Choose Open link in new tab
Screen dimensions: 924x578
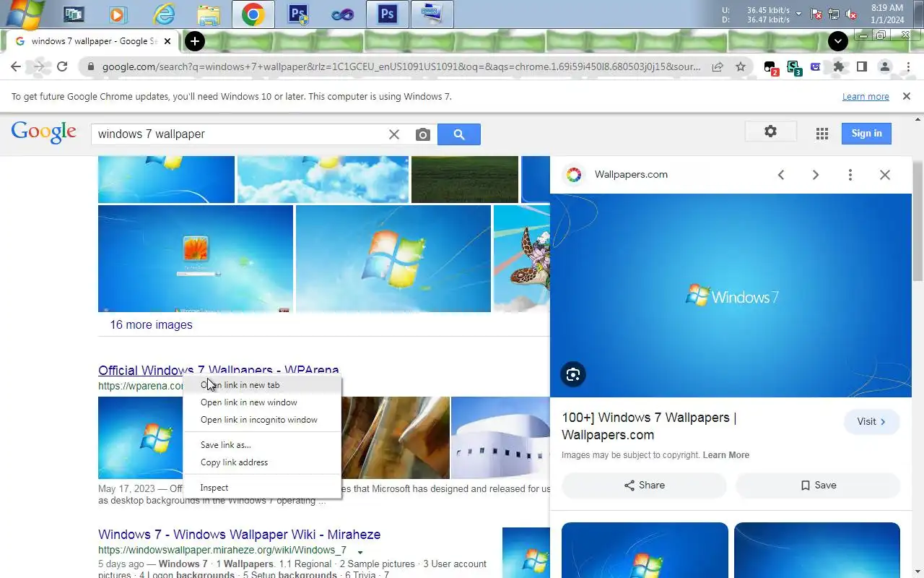point(262,385)
